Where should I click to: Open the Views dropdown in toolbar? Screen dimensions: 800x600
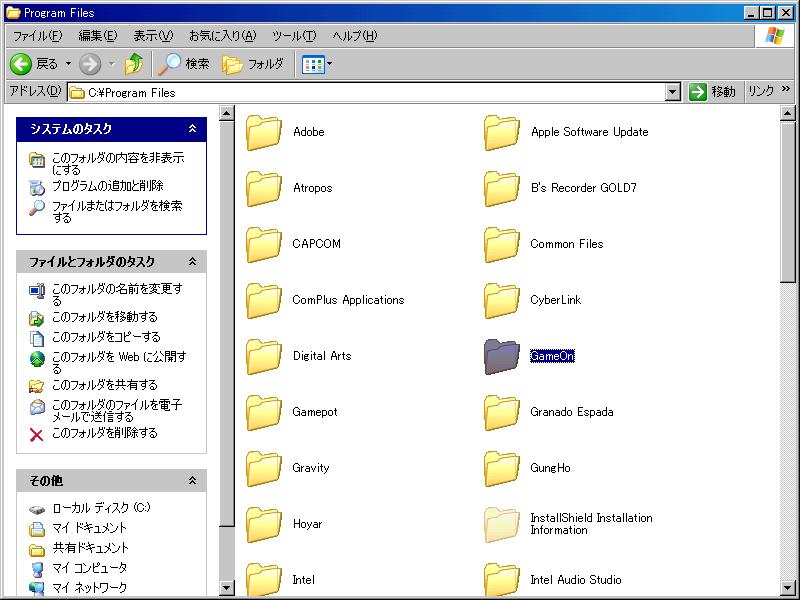click(317, 64)
